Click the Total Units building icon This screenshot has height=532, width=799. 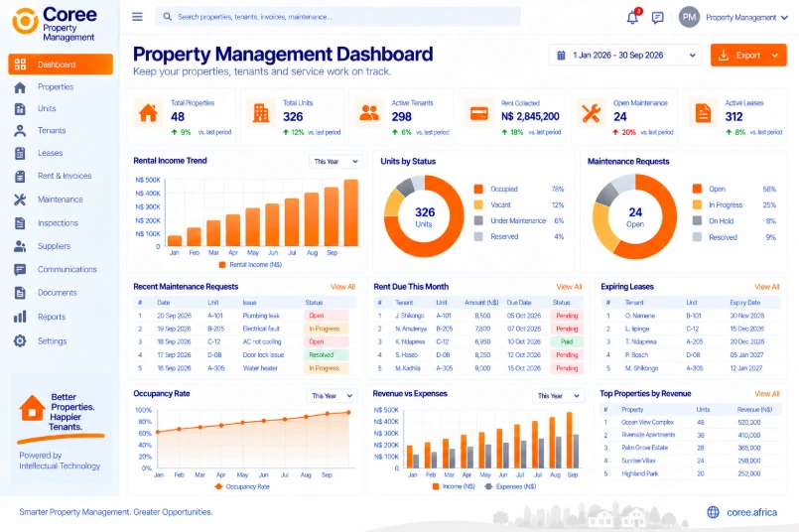261,112
